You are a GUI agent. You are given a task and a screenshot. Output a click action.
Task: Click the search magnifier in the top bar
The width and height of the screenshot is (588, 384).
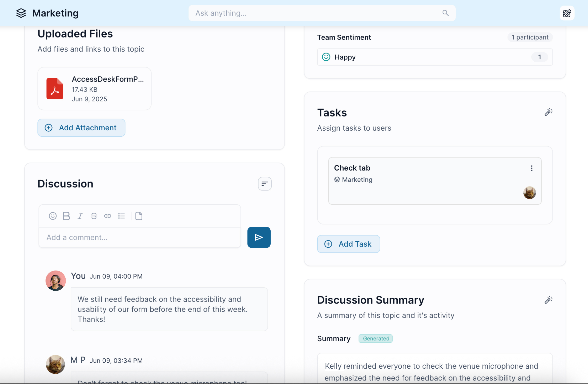445,13
